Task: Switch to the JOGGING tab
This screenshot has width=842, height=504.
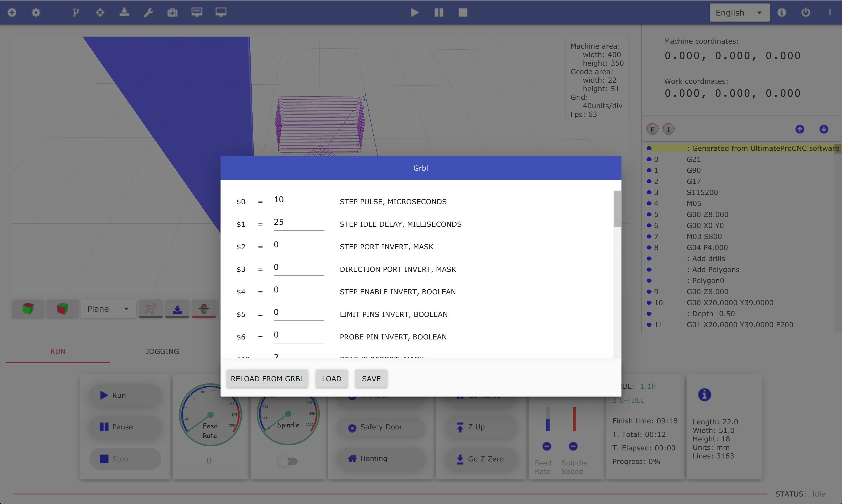Action: click(162, 351)
